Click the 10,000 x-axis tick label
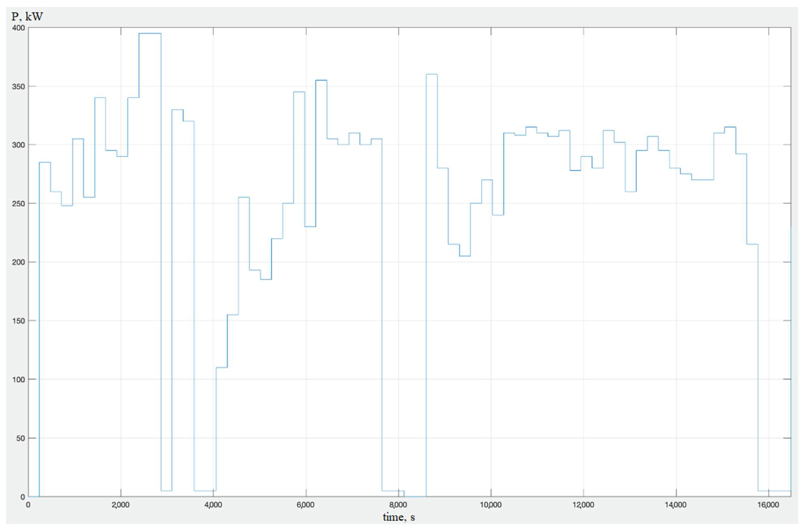This screenshot has width=805, height=532. pos(491,505)
